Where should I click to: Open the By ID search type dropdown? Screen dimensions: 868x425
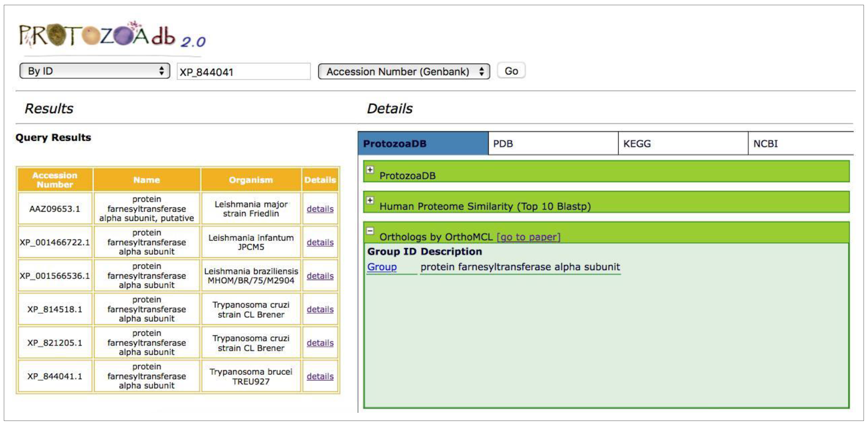point(94,71)
